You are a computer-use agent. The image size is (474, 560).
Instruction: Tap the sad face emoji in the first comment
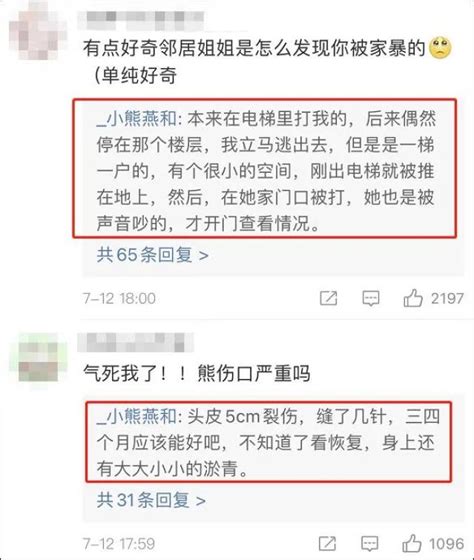coord(440,48)
